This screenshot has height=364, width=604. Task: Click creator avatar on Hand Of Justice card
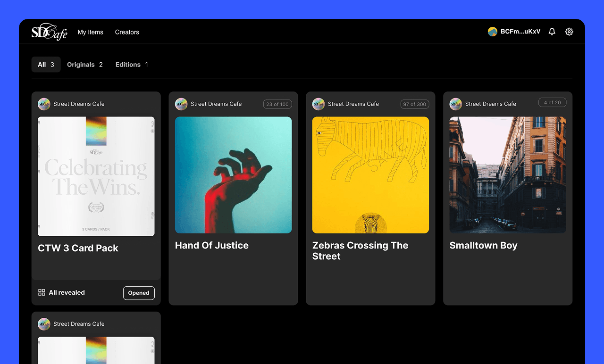pyautogui.click(x=181, y=104)
